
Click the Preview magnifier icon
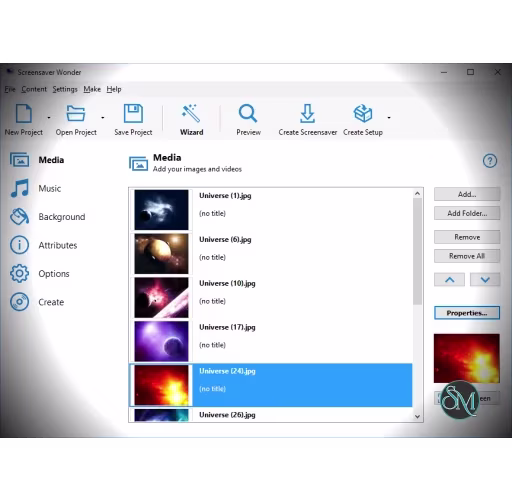(248, 113)
